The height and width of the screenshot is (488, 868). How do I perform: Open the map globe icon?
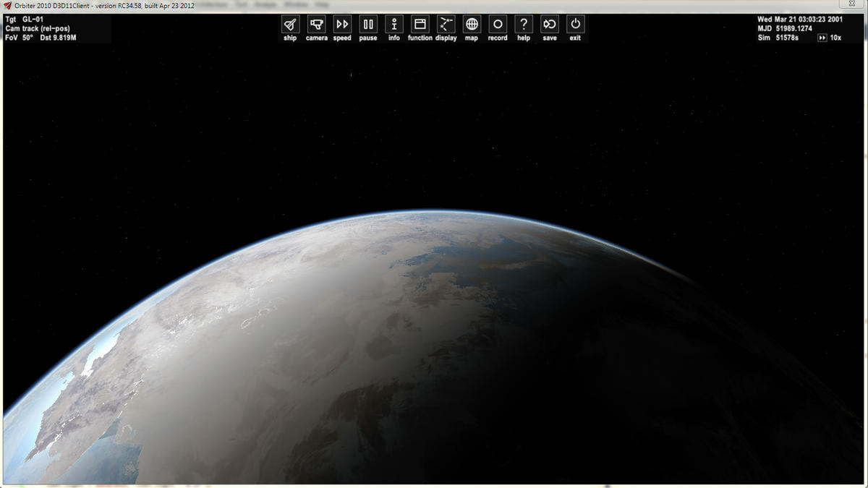pyautogui.click(x=472, y=24)
